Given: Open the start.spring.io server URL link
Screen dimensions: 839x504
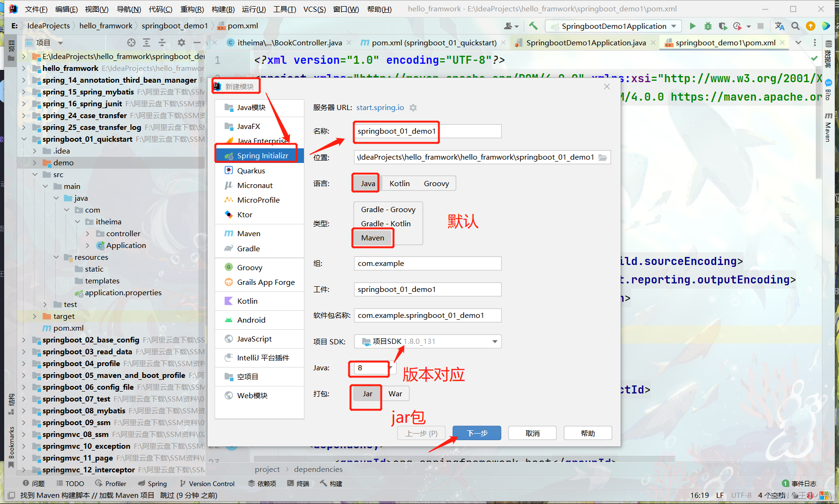Looking at the screenshot, I should tap(380, 107).
